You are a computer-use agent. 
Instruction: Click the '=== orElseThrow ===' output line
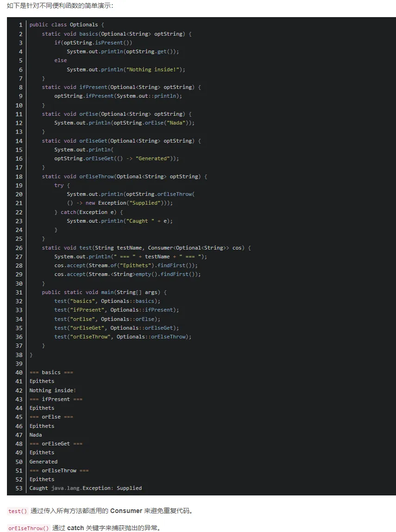point(59,470)
